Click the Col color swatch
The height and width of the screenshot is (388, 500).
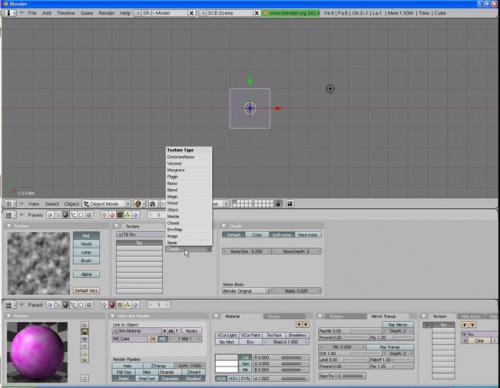pyautogui.click(x=226, y=357)
